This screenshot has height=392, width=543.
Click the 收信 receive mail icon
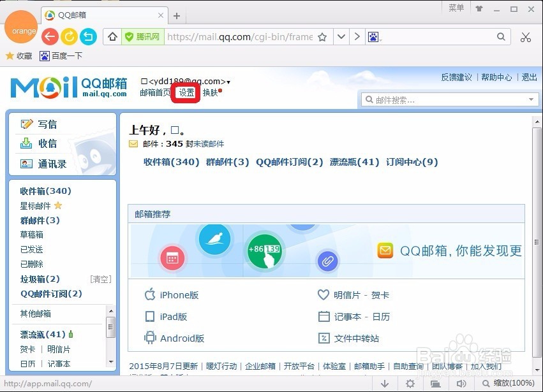(x=26, y=143)
